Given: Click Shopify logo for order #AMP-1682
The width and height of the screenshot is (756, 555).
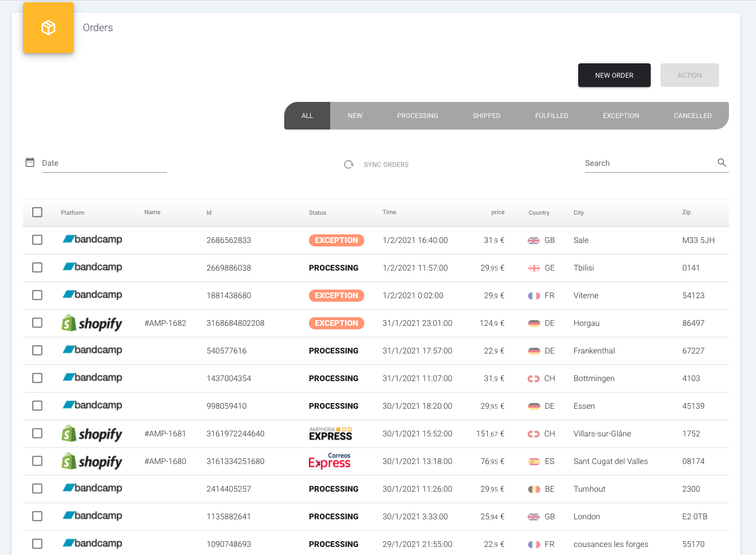Looking at the screenshot, I should pos(92,323).
